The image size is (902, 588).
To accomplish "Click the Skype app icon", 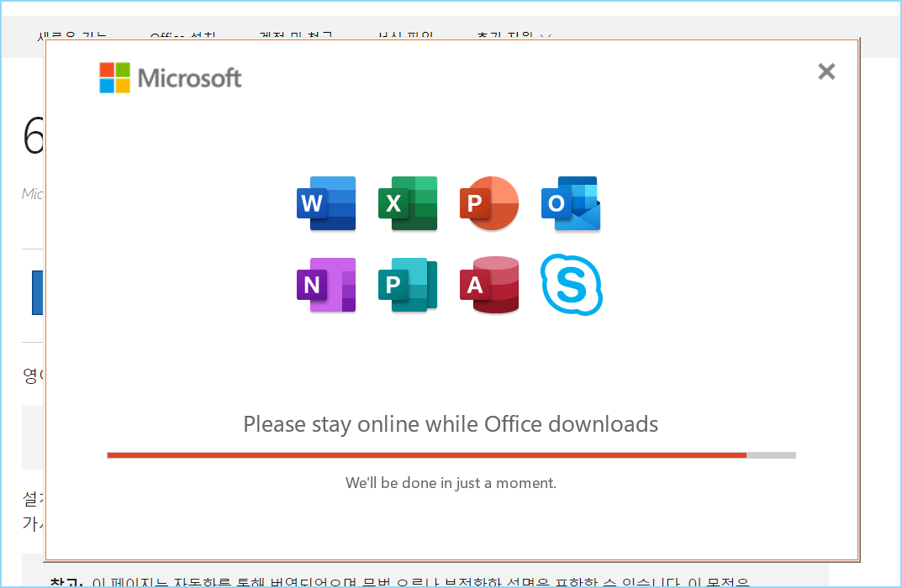I will pyautogui.click(x=572, y=285).
